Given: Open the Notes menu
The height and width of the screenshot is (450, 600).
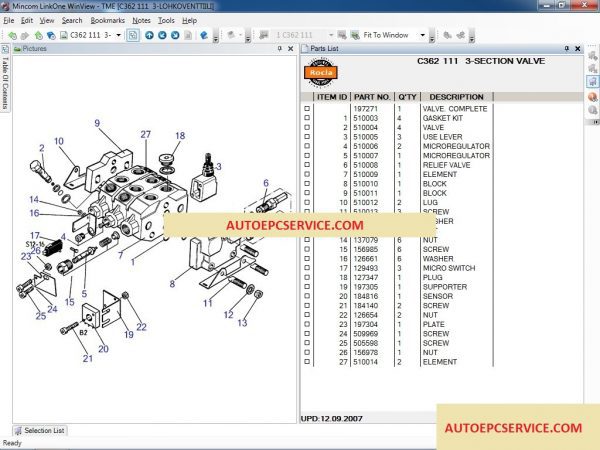Looking at the screenshot, I should pos(141,21).
